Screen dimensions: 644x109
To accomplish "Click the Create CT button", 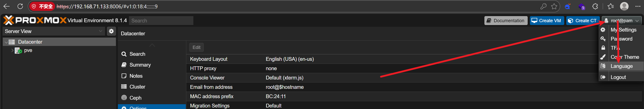I will pos(583,21).
